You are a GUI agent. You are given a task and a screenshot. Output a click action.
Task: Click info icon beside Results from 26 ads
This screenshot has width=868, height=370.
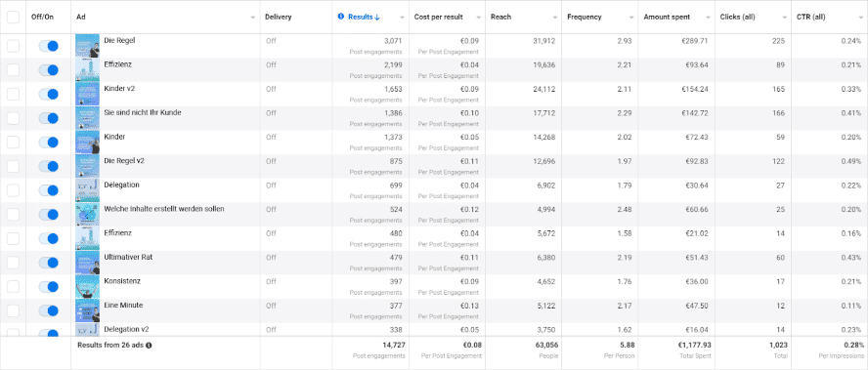(149, 346)
